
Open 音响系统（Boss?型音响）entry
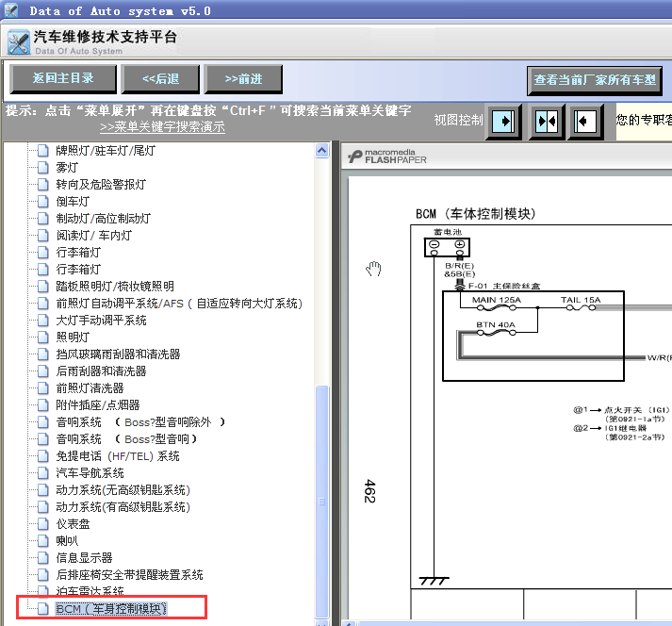[x=127, y=439]
